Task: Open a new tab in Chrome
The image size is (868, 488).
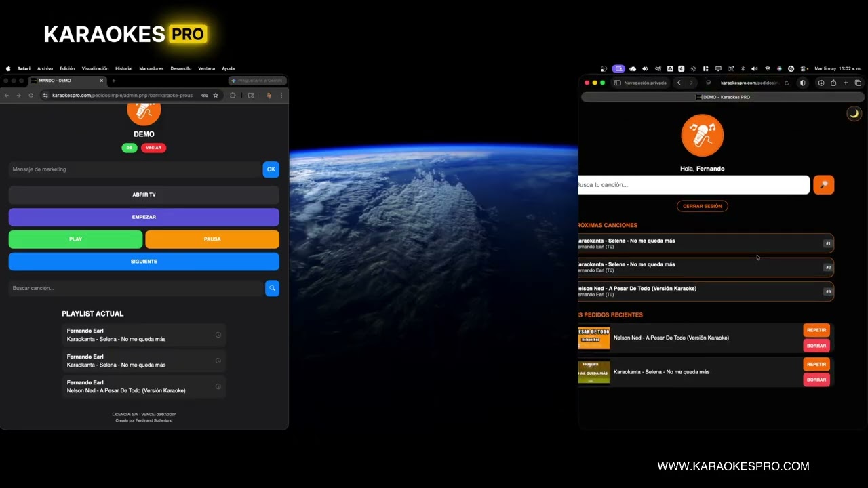Action: (113, 81)
